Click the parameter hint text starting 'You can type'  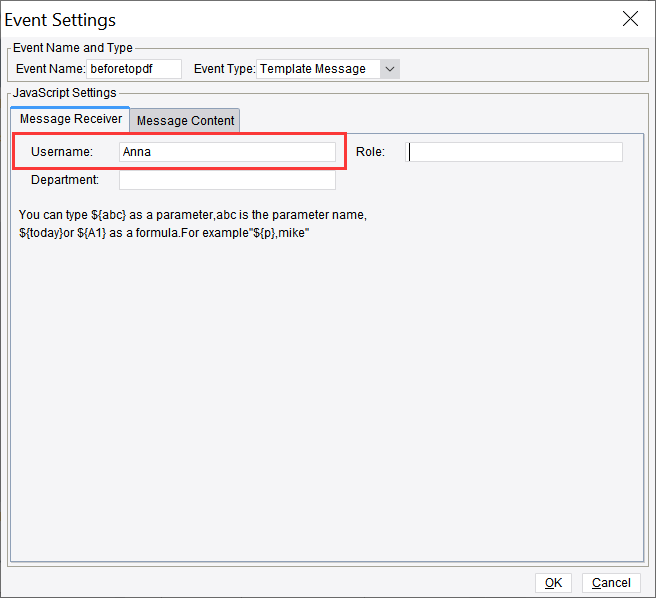(x=193, y=223)
